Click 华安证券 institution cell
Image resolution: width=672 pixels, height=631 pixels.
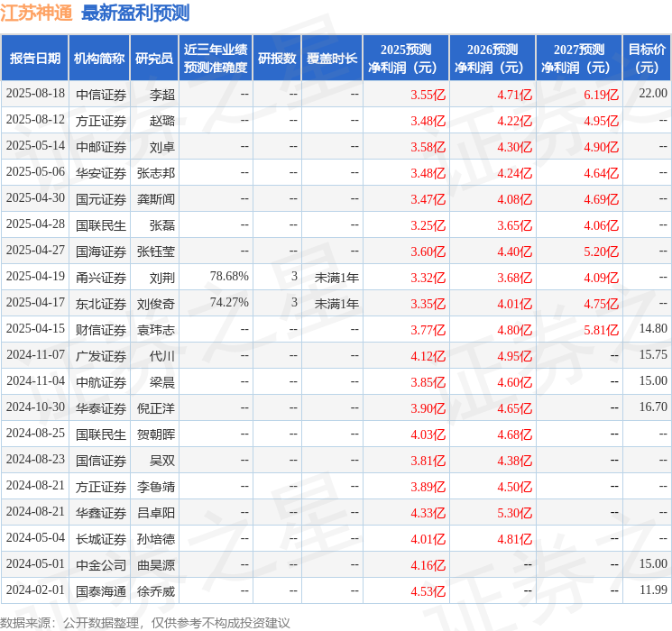(x=101, y=173)
